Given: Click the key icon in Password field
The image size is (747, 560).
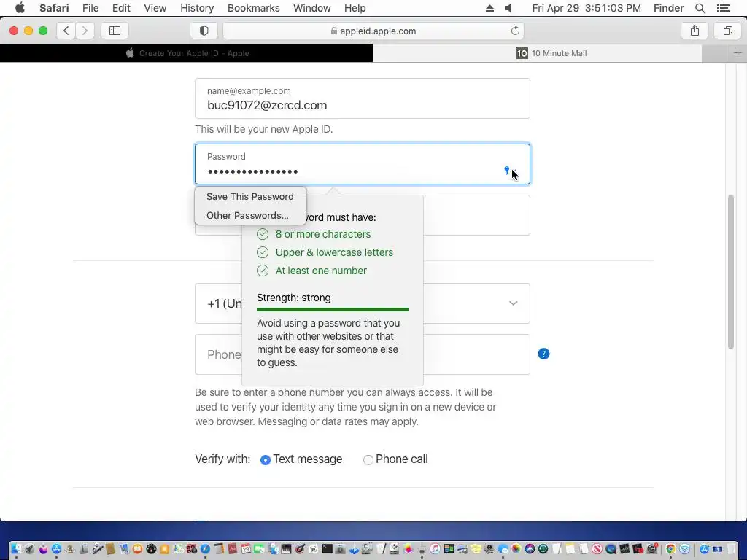Looking at the screenshot, I should [x=507, y=170].
